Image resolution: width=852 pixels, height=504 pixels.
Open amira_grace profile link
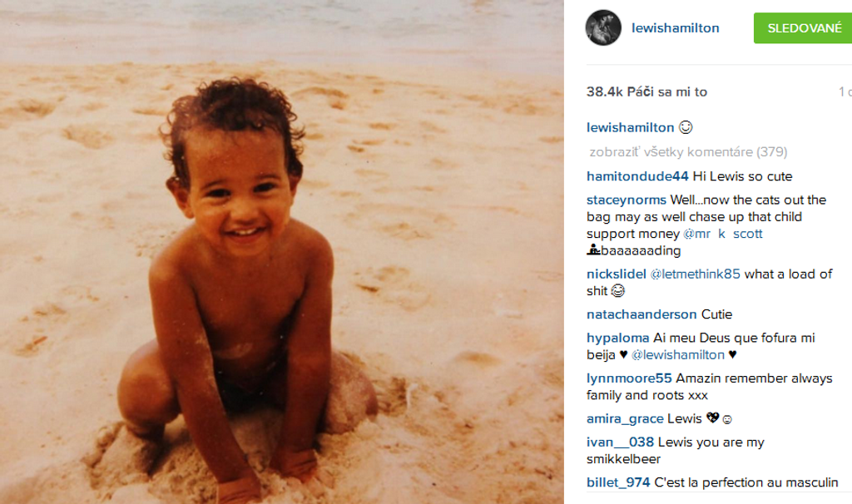pos(625,418)
